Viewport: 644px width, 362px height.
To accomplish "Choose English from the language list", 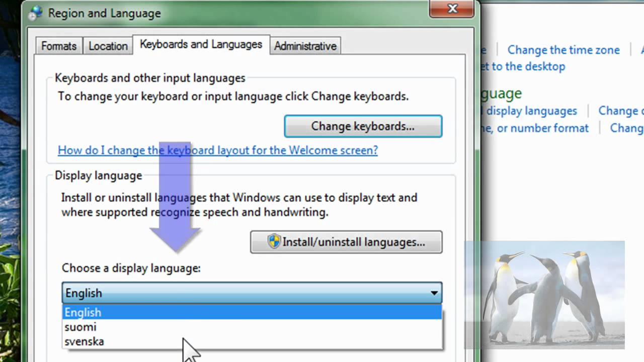I will click(x=252, y=312).
